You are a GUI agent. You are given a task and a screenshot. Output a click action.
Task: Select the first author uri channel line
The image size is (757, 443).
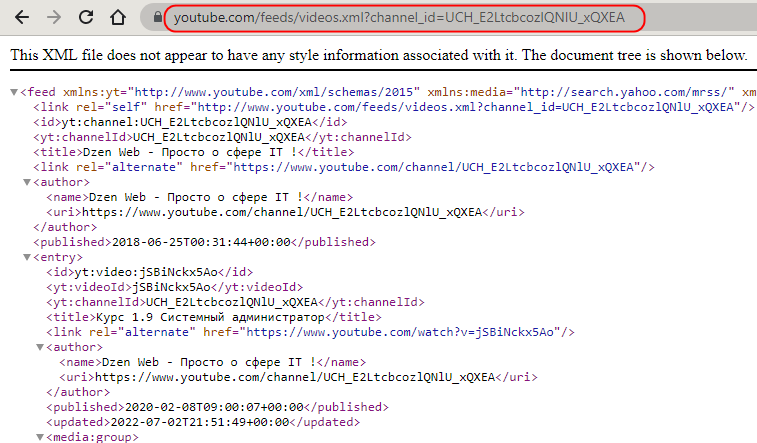coord(285,212)
